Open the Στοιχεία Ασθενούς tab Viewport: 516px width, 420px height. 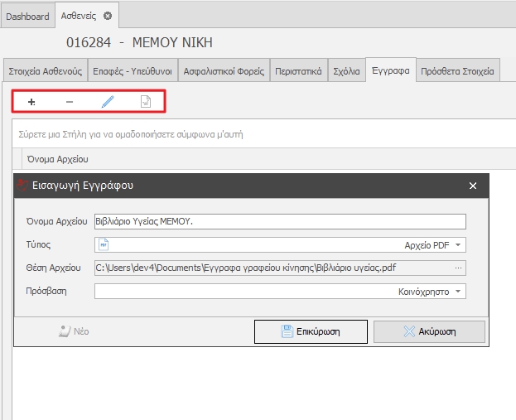(x=45, y=71)
